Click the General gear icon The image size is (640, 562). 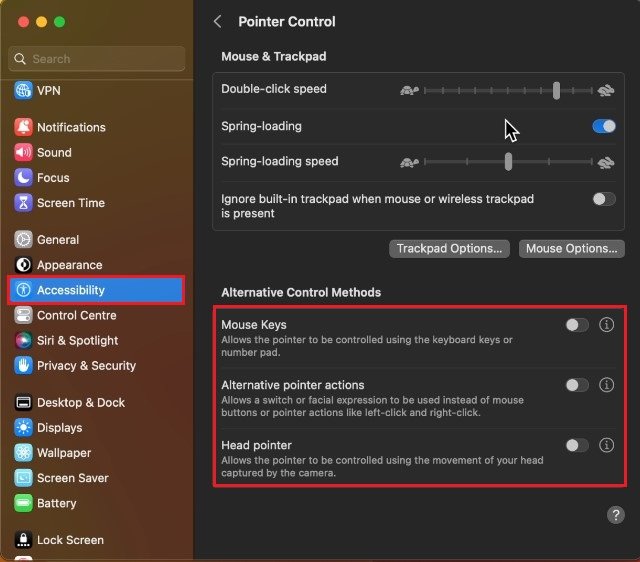(23, 240)
